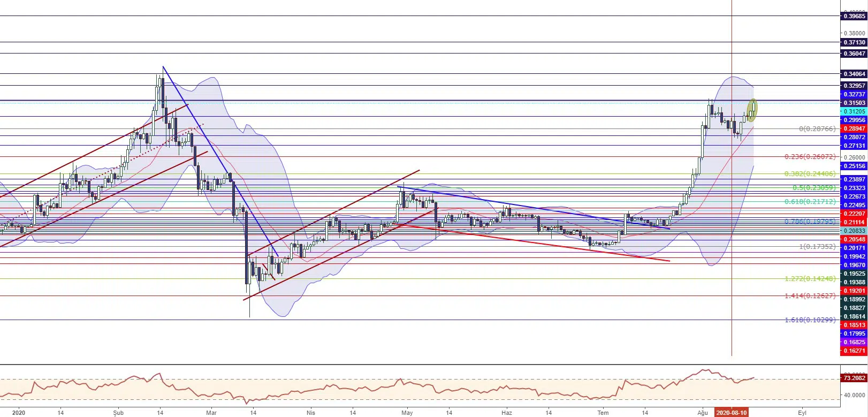Click the 2020-08-10 date marker on time axis
The width and height of the screenshot is (868, 417).
tap(732, 413)
